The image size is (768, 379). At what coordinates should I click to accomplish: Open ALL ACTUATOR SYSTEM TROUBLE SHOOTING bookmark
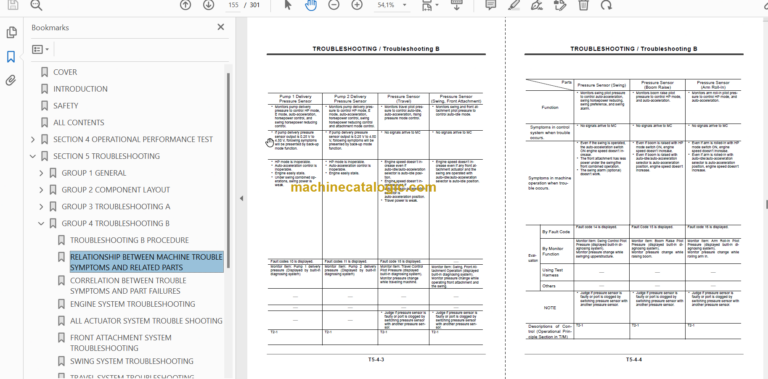[x=146, y=321]
